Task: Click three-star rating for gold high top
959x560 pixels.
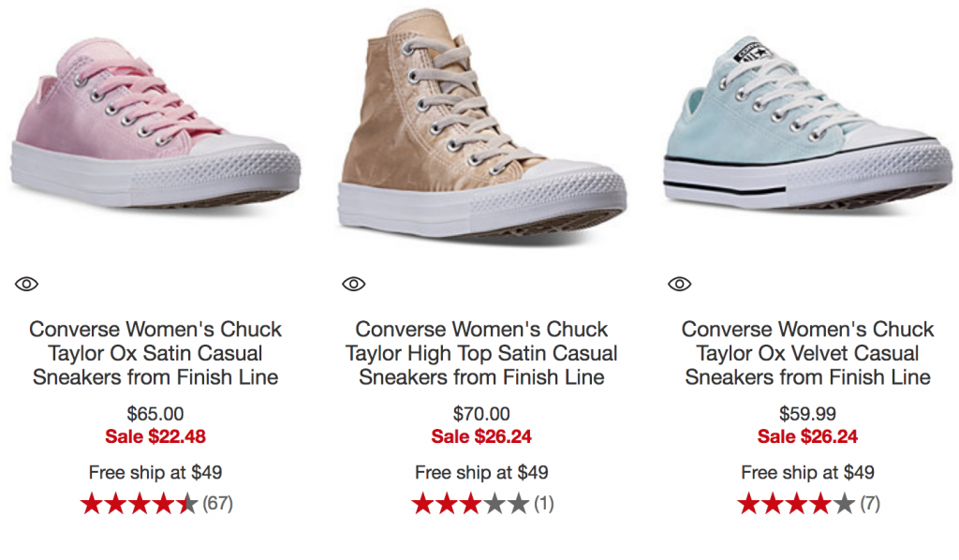Action: [x=470, y=504]
